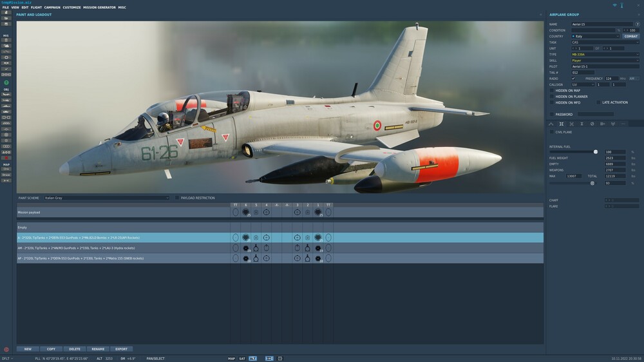Screen dimensions: 644x362
Task: Select the airplane group icon under OBJ
Action: [x=6, y=95]
